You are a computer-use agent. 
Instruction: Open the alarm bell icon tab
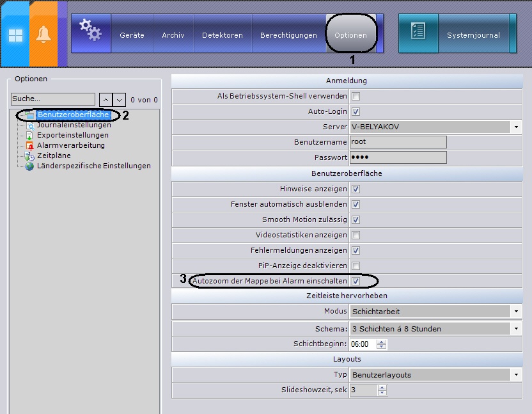43,35
